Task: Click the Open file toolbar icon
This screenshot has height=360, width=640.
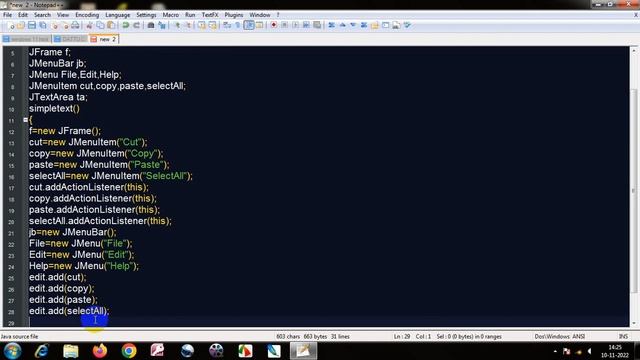Action: (21, 25)
